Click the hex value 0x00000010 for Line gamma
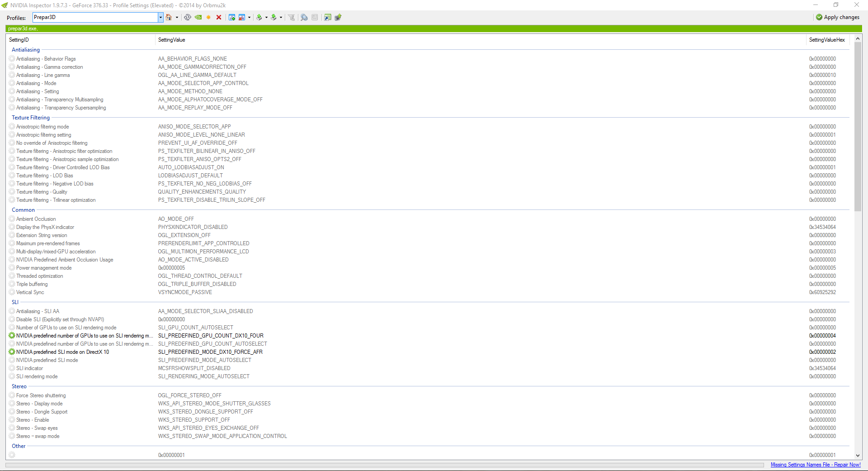Viewport: 868px width, 471px height. [x=822, y=75]
